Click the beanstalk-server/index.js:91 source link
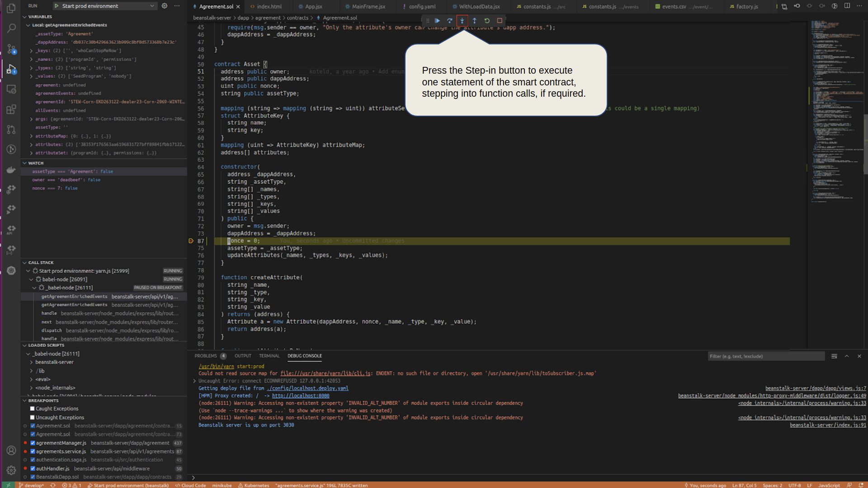This screenshot has width=868, height=488. 827,425
